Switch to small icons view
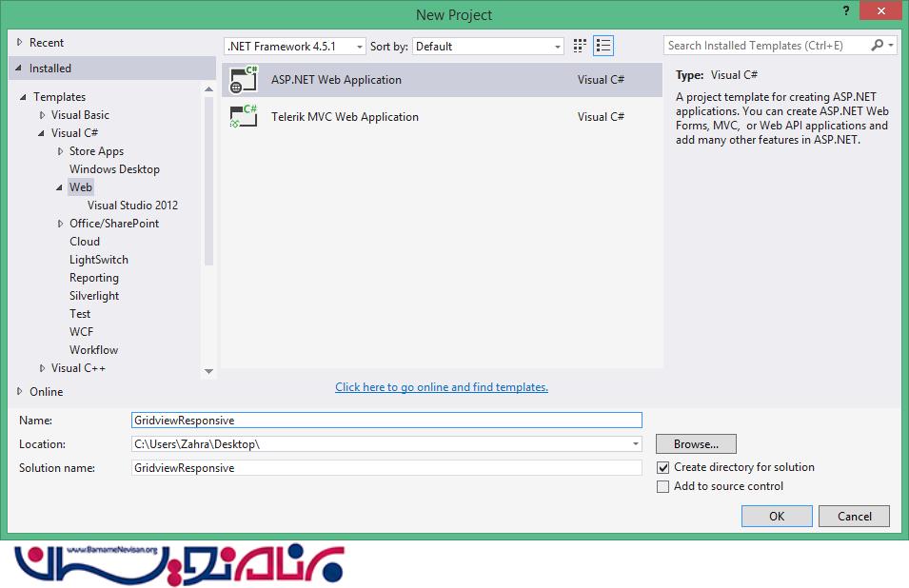909x588 pixels. click(580, 46)
